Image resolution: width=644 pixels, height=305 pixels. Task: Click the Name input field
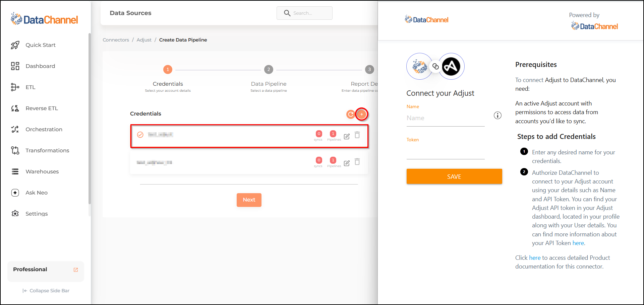coord(446,118)
